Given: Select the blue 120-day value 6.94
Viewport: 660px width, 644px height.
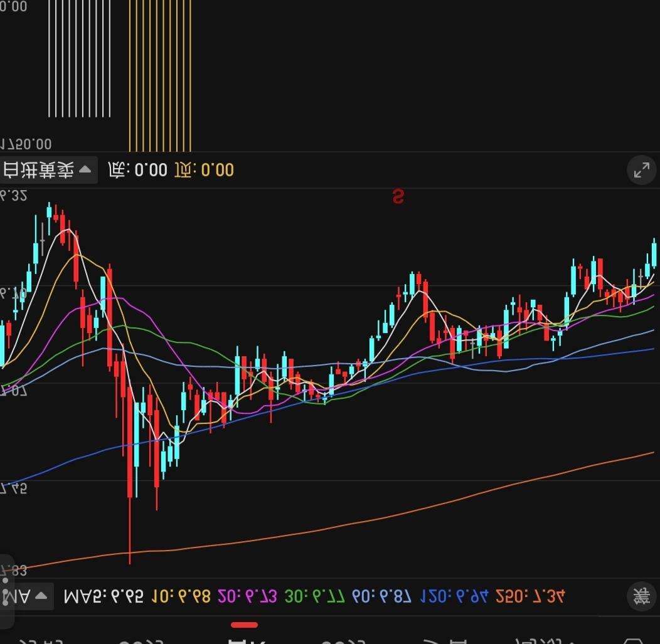Looking at the screenshot, I should [x=454, y=596].
